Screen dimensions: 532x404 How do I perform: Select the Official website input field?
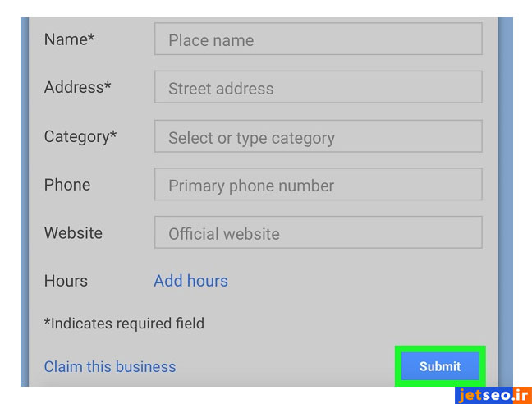[318, 233]
